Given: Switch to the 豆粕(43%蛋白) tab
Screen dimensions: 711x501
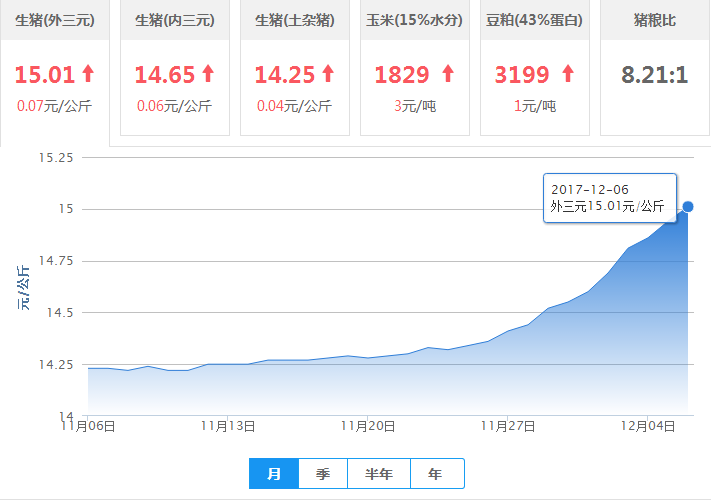Looking at the screenshot, I should coord(534,20).
